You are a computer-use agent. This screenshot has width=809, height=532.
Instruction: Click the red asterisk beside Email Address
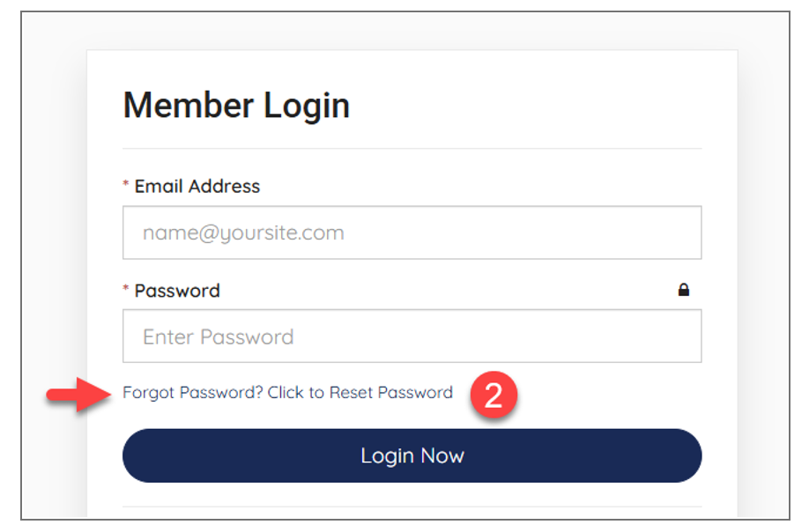[126, 186]
